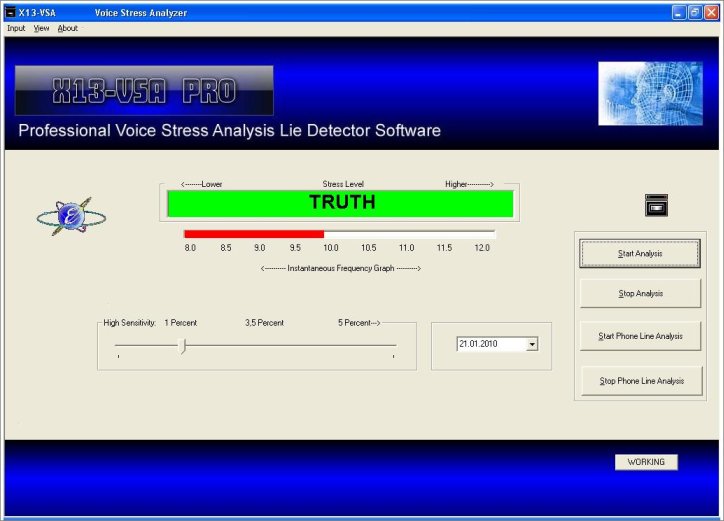Click the small recorder device icon

[656, 205]
